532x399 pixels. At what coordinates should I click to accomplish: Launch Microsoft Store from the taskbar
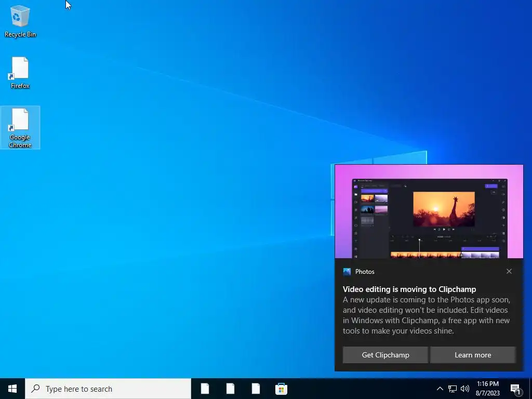click(281, 389)
